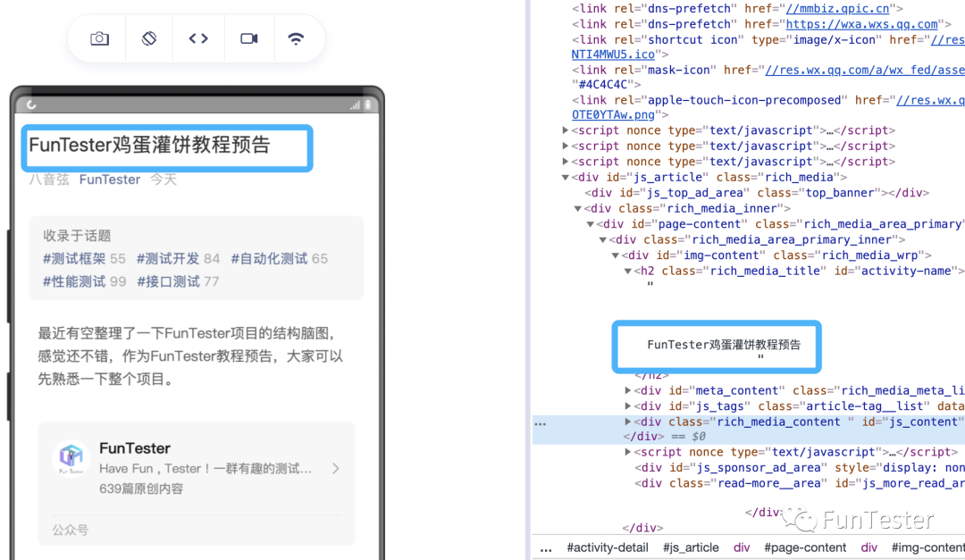Click the 八音弦 author name
Viewport: 965px width, 560px height.
tap(49, 180)
